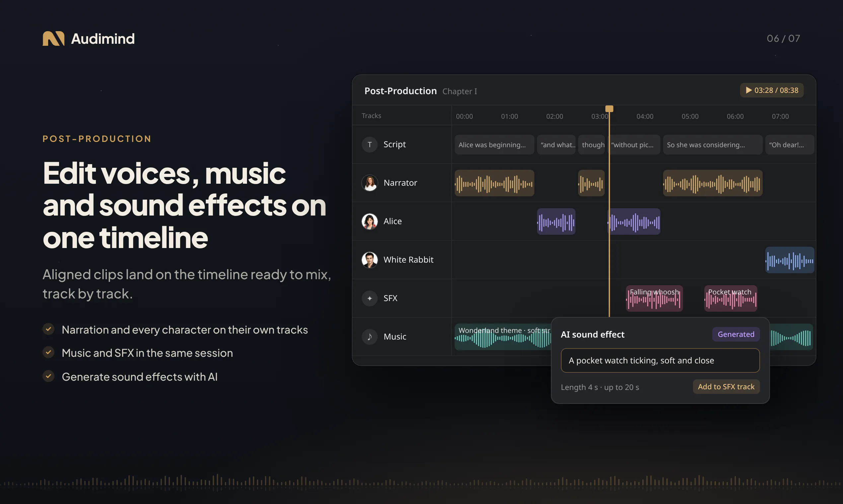Click the checkmark beside Generate sound effects
This screenshot has height=504, width=843.
(x=48, y=376)
